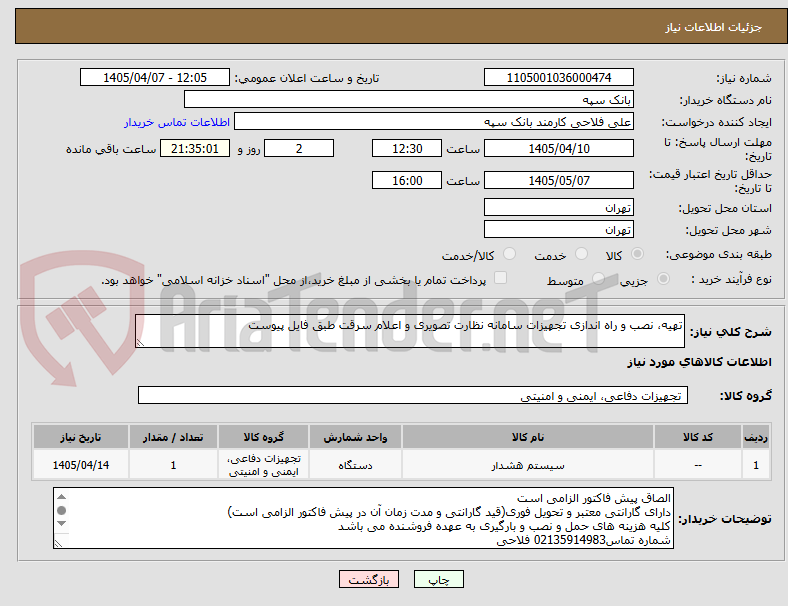Click the response deadline time 12:30
Image resolution: width=788 pixels, height=606 pixels.
pyautogui.click(x=407, y=149)
